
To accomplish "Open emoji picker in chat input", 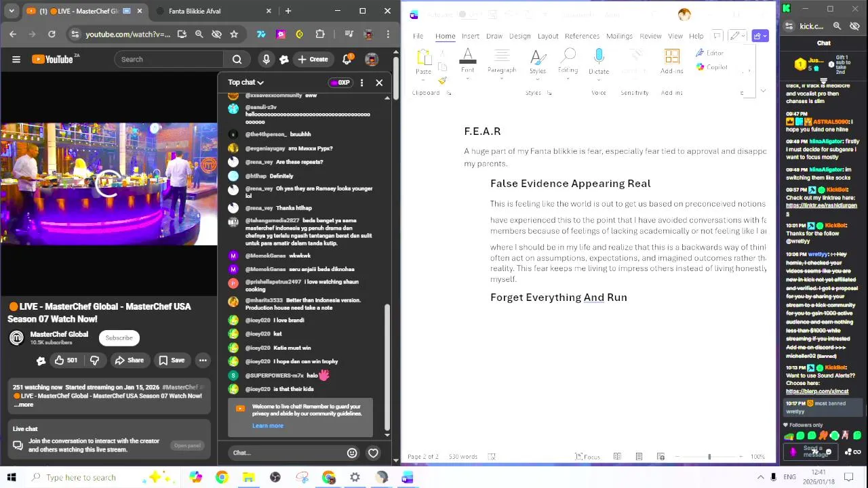I will pyautogui.click(x=352, y=453).
